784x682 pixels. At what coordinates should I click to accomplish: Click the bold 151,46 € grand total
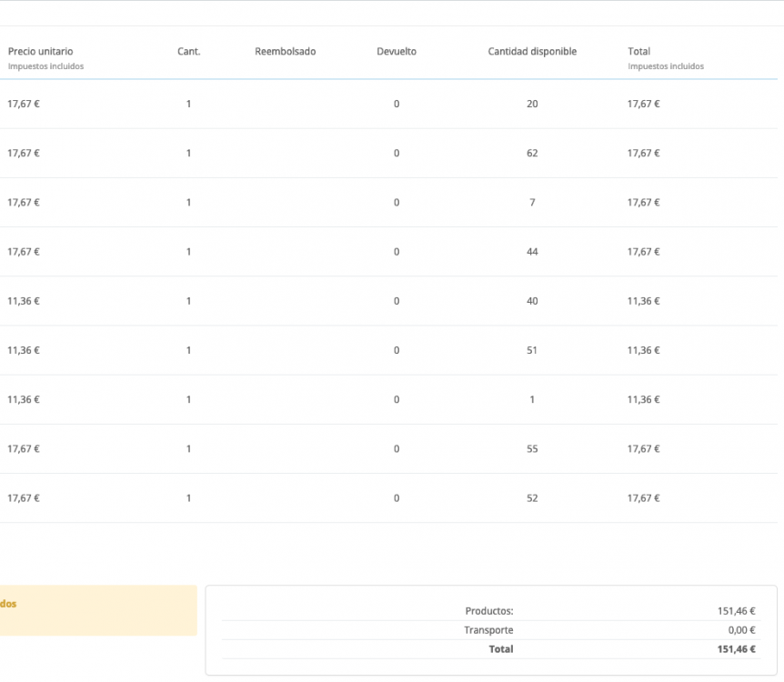pos(737,649)
